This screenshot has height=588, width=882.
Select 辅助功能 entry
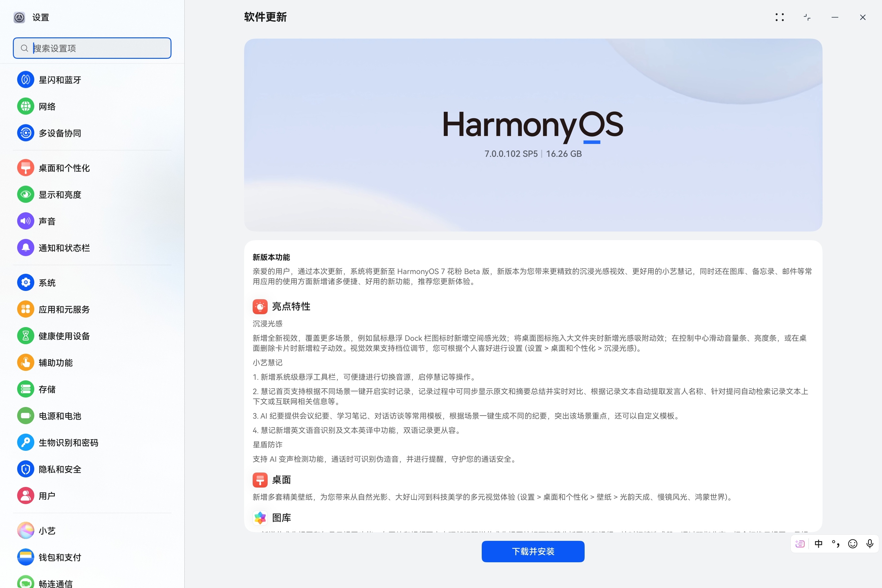92,363
